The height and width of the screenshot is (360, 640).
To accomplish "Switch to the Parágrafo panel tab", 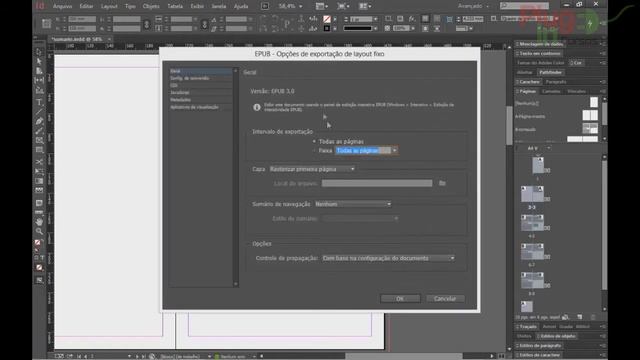I will pyautogui.click(x=556, y=82).
